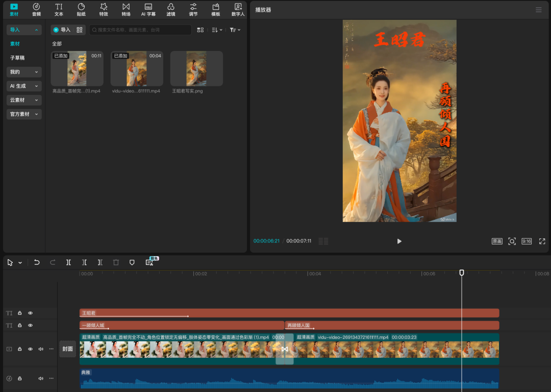
Task: Open the 特效 effects tab
Action: click(x=104, y=10)
